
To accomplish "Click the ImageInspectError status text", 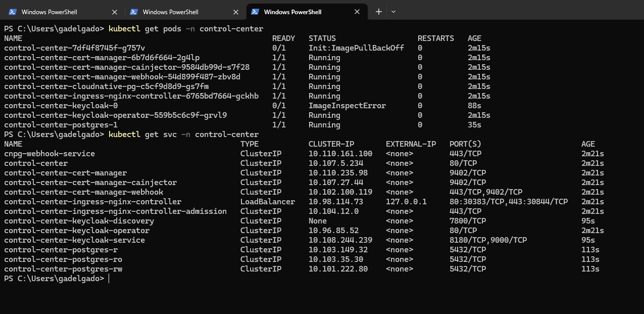I will (x=347, y=106).
